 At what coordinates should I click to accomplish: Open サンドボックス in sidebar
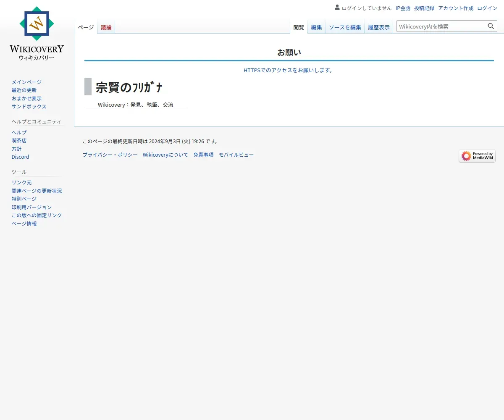click(x=29, y=106)
